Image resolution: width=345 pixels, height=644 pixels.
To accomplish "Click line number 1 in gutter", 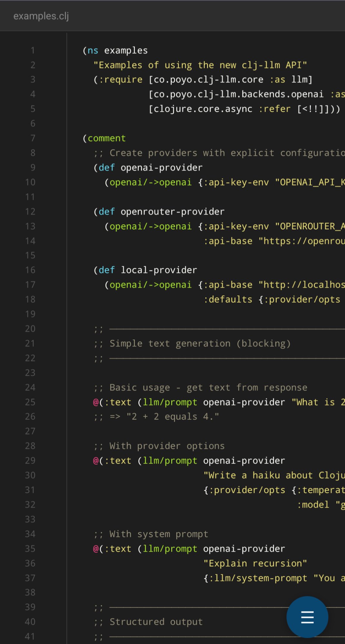I will (x=33, y=51).
